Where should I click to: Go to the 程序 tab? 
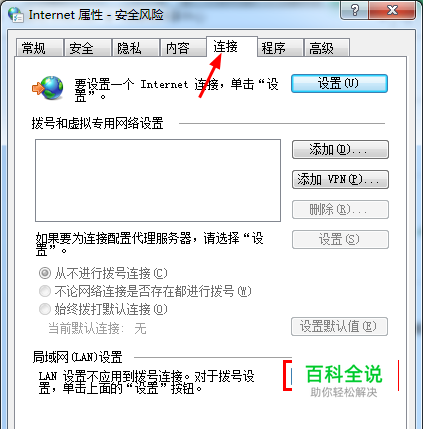tap(280, 48)
